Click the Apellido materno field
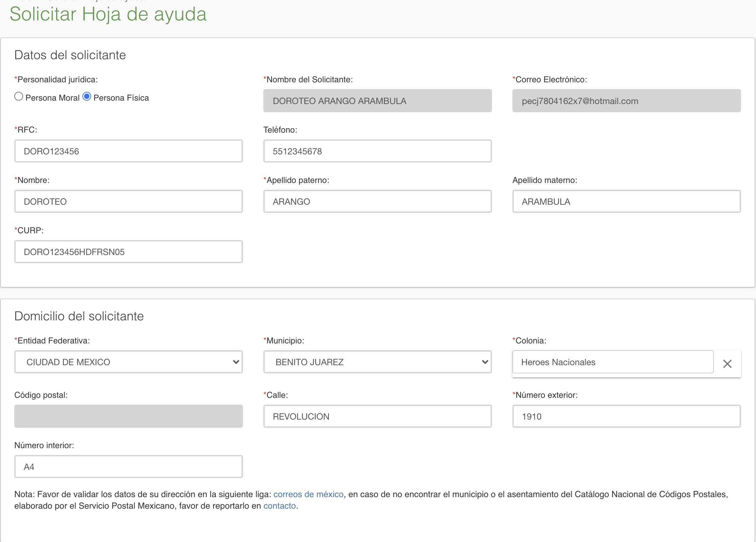The image size is (756, 542). 627,201
